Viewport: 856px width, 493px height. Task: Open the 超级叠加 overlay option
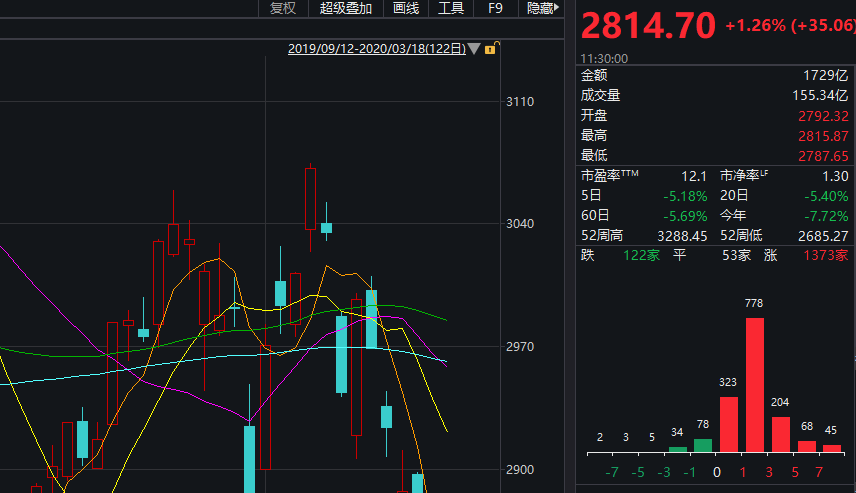coord(346,8)
